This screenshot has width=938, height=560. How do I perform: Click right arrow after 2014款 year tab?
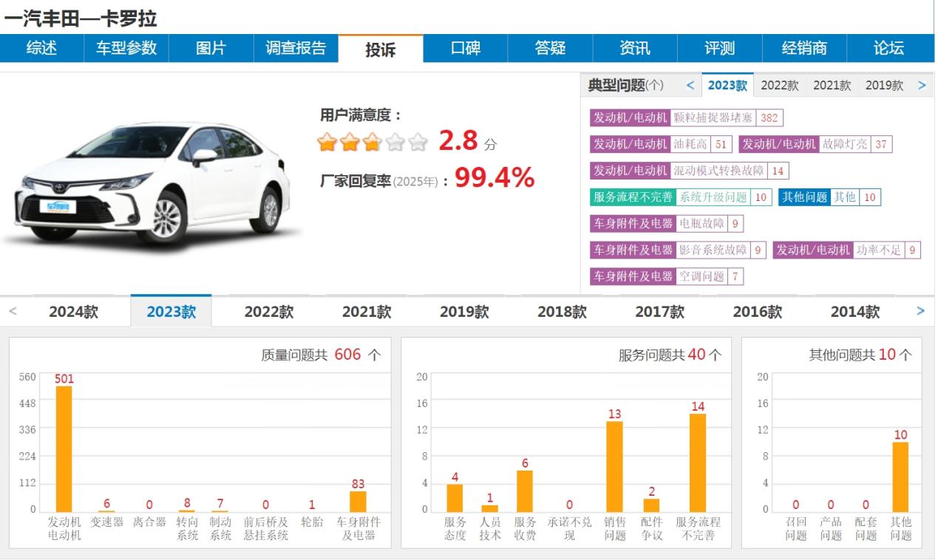point(920,312)
